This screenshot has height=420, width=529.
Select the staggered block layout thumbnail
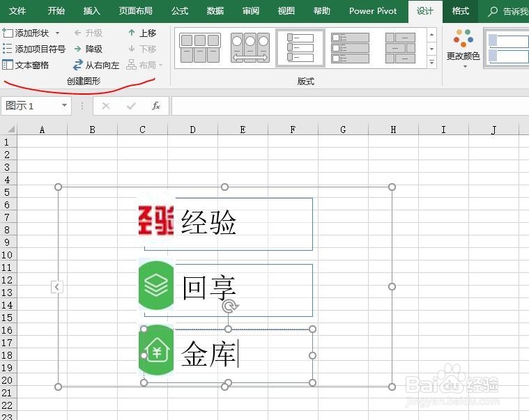[400, 48]
